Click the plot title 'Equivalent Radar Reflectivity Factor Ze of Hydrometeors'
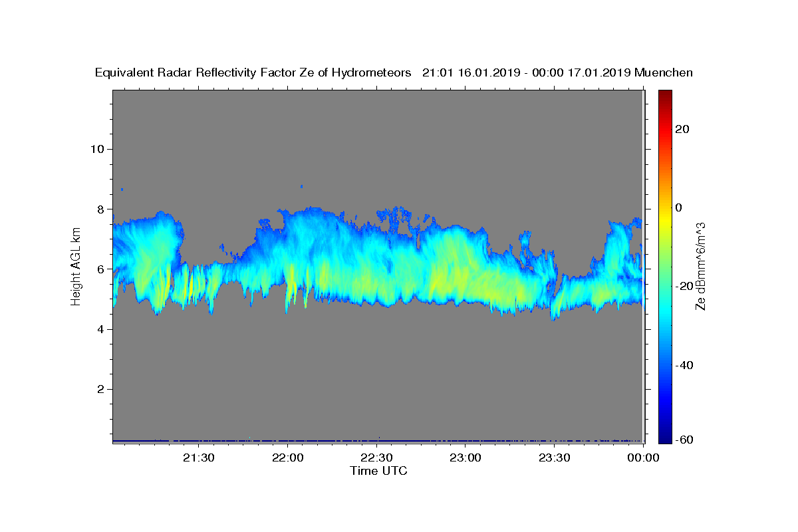Image resolution: width=798 pixels, height=532 pixels. [253, 73]
